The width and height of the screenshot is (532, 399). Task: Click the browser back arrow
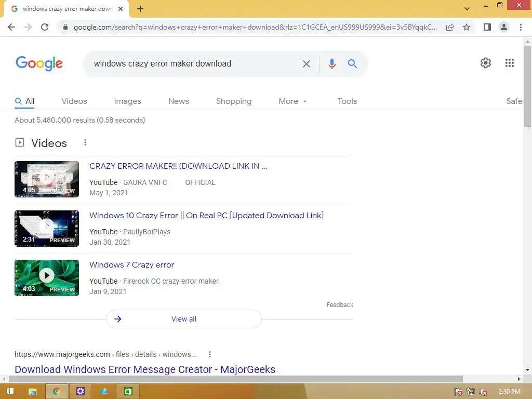(11, 27)
